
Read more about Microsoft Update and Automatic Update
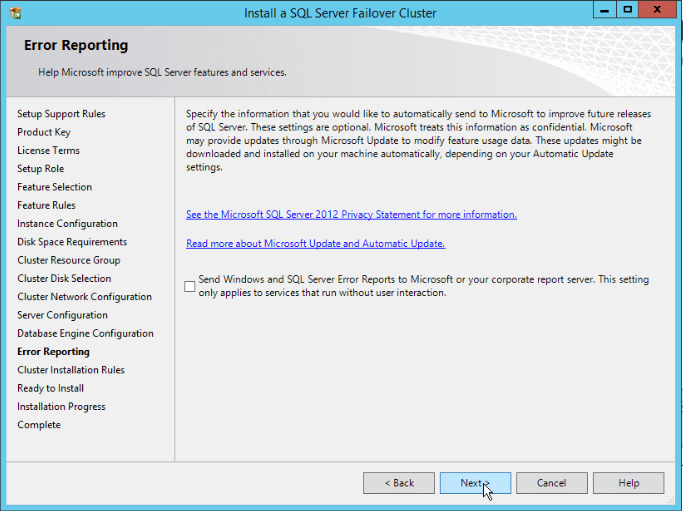click(315, 244)
